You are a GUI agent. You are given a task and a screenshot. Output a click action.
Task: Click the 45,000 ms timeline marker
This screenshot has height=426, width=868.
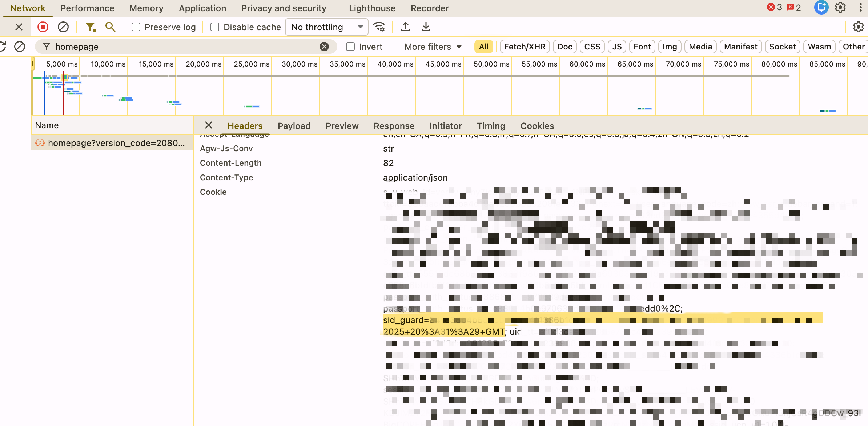(443, 64)
